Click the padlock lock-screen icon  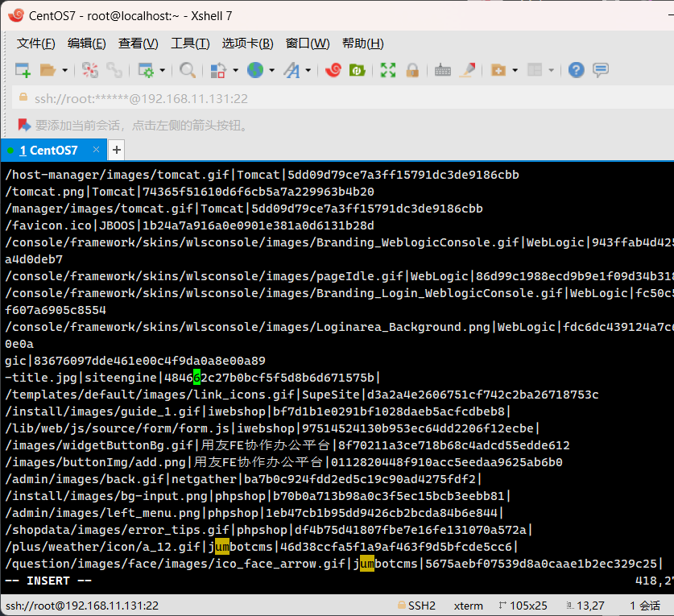(x=412, y=70)
